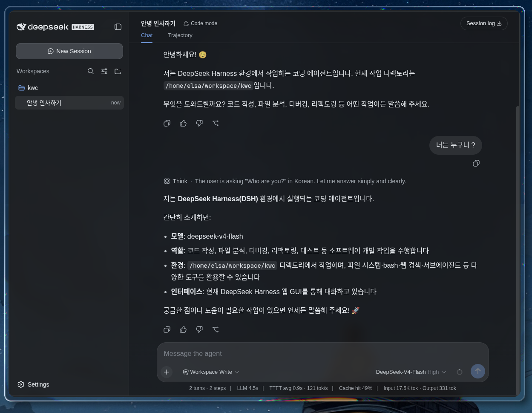Click the '안녕하세요!' greeting line
The height and width of the screenshot is (413, 532).
(x=185, y=55)
